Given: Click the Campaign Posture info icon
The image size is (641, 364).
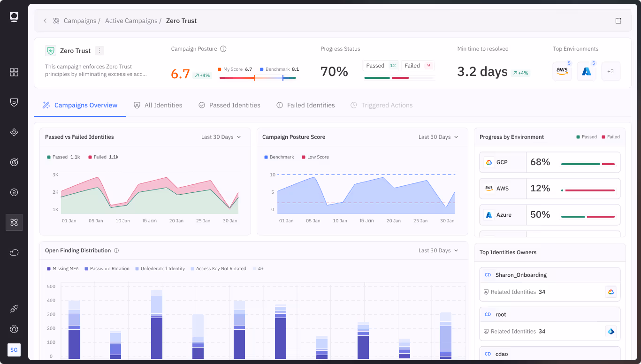Looking at the screenshot, I should [x=223, y=49].
